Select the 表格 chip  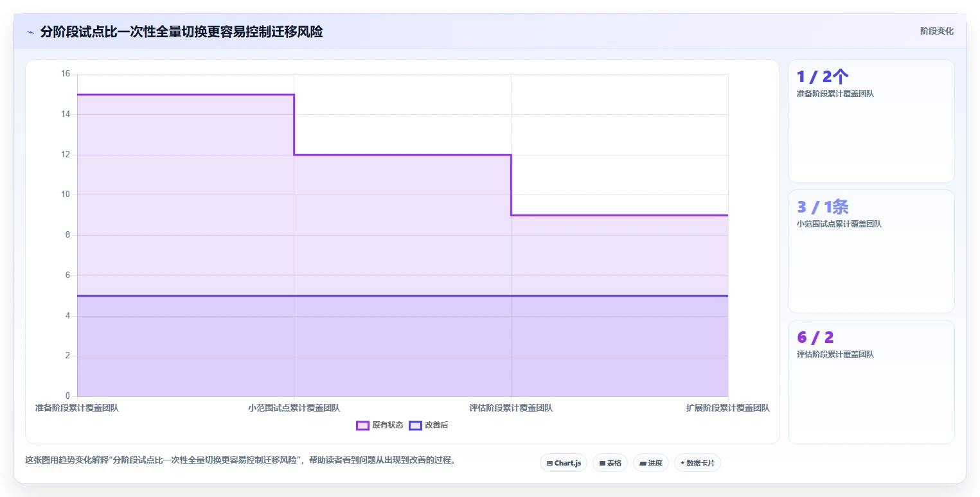(x=610, y=463)
